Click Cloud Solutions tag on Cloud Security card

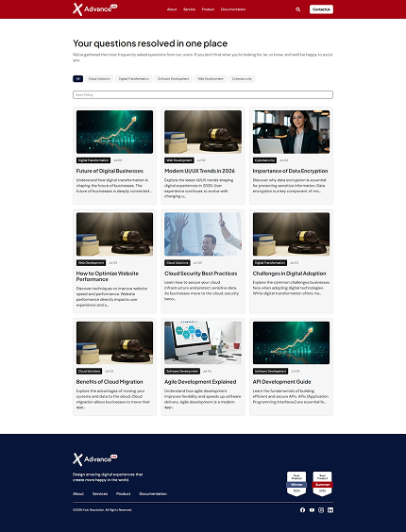tap(178, 262)
